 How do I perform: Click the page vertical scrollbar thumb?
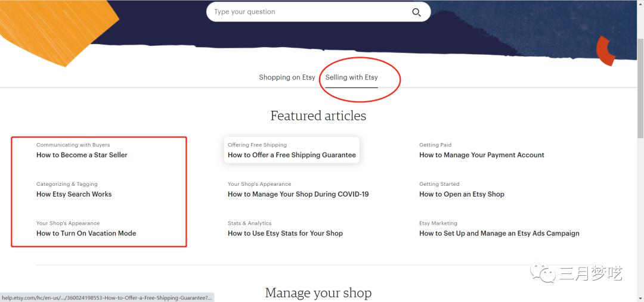[640, 89]
